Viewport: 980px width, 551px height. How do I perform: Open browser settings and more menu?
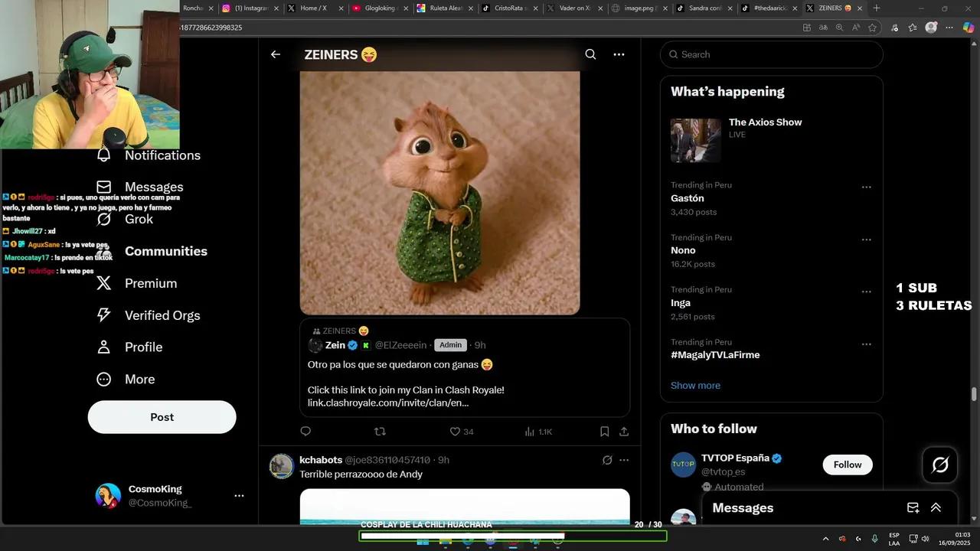tap(949, 28)
